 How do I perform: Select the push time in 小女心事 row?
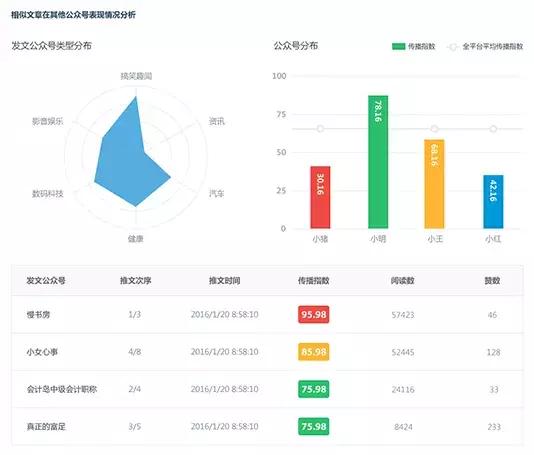225,352
